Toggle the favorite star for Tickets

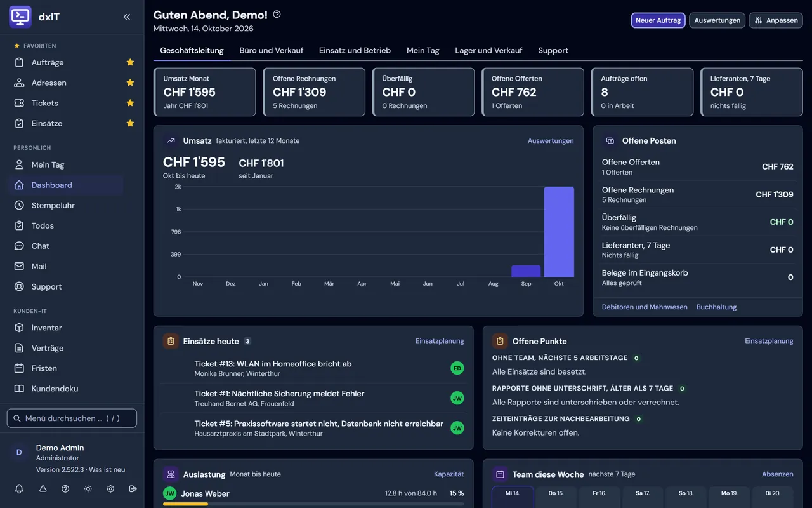click(130, 103)
